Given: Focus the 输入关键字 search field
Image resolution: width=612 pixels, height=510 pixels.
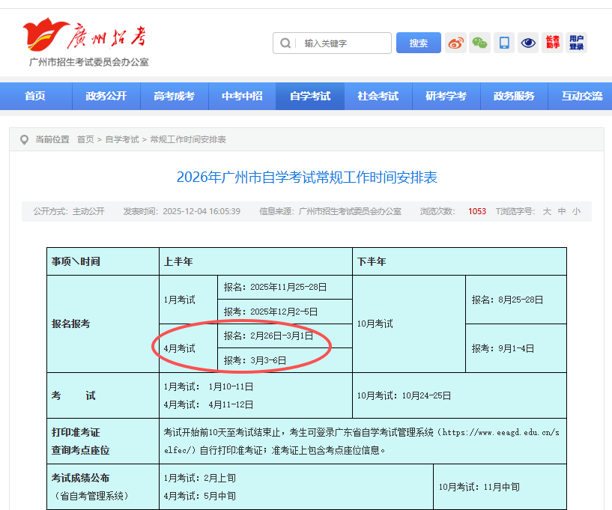Looking at the screenshot, I should [x=344, y=43].
